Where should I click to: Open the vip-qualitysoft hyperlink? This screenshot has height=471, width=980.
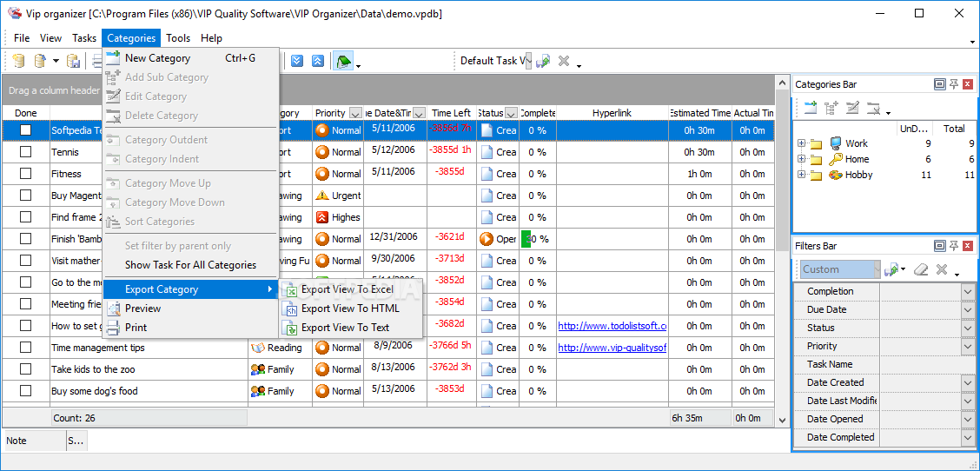612,347
